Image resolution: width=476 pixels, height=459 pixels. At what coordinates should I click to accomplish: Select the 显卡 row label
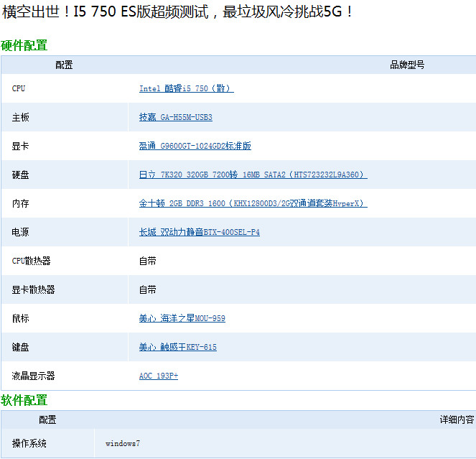(x=20, y=146)
